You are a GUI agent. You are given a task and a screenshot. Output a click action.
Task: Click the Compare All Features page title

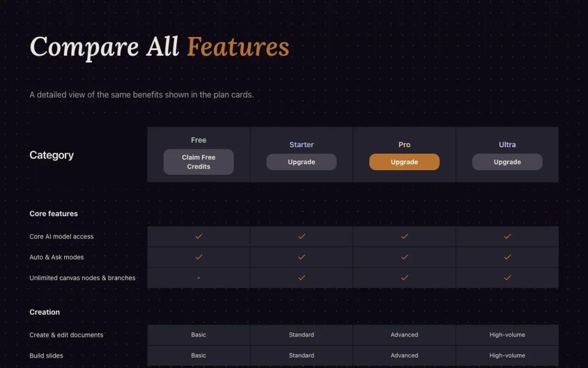click(x=160, y=47)
